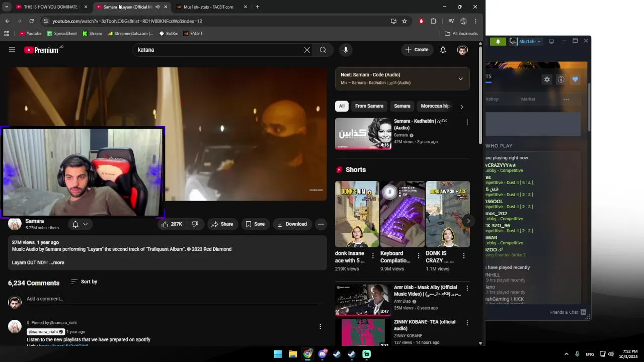Image resolution: width=644 pixels, height=362 pixels.
Task: Open Kadhabin audio thumbnail
Action: point(363,134)
